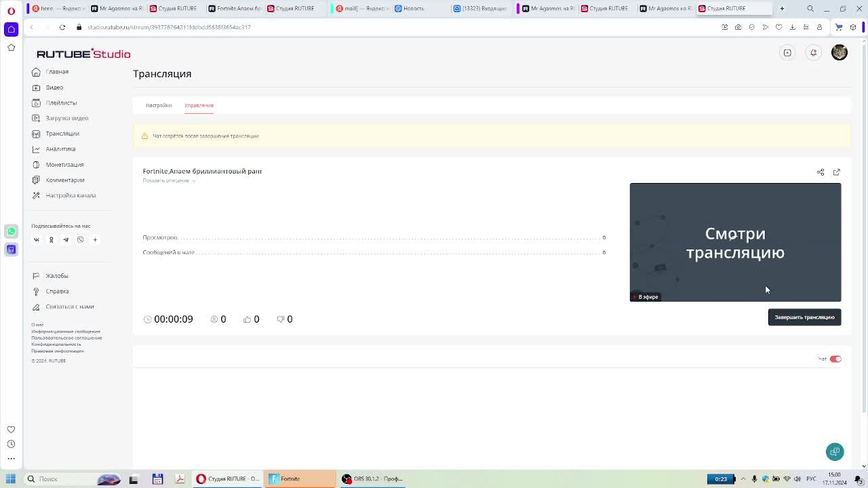
Task: Open stream in new window icon
Action: [837, 172]
